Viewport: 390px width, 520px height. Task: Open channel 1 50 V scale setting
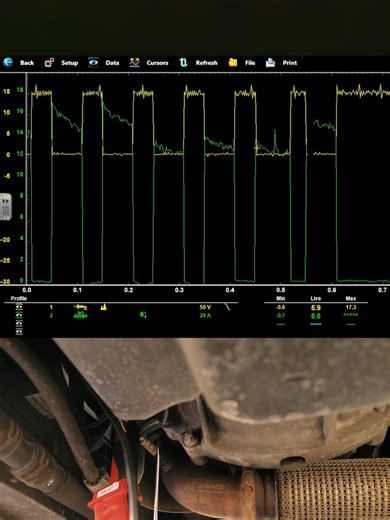pyautogui.click(x=205, y=307)
